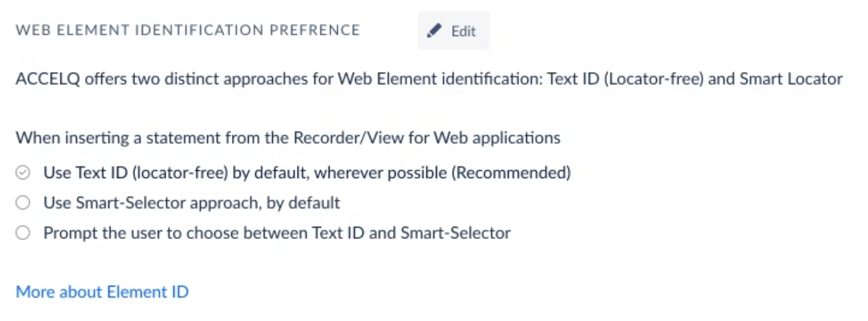
Task: Click the 'When inserting a statement' instruction line
Action: point(288,138)
